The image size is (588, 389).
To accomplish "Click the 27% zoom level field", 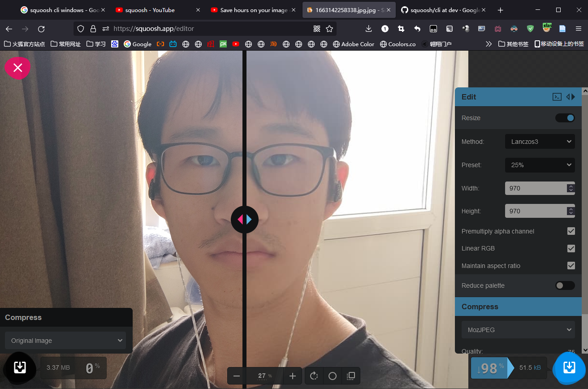I will coord(265,376).
